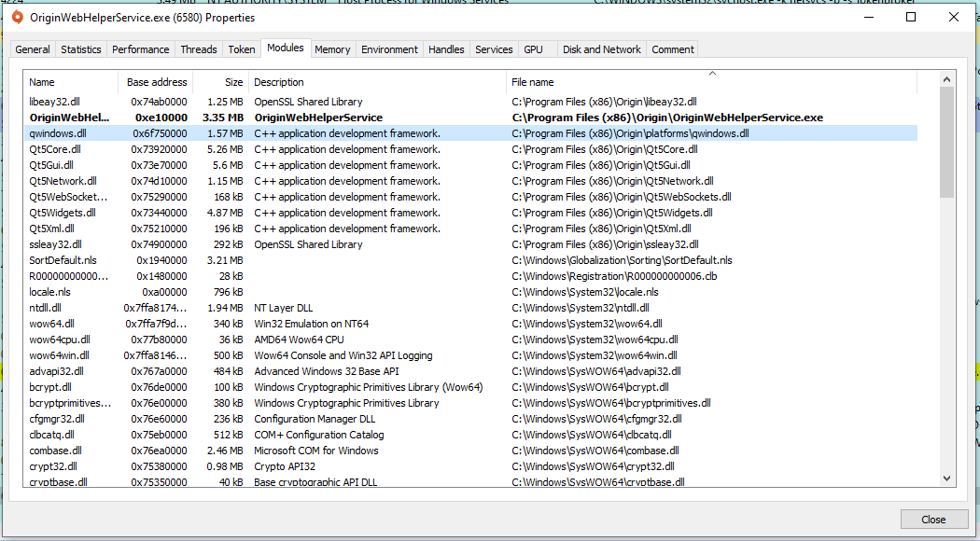Select the Token tab
The height and width of the screenshot is (541, 980).
(x=242, y=49)
